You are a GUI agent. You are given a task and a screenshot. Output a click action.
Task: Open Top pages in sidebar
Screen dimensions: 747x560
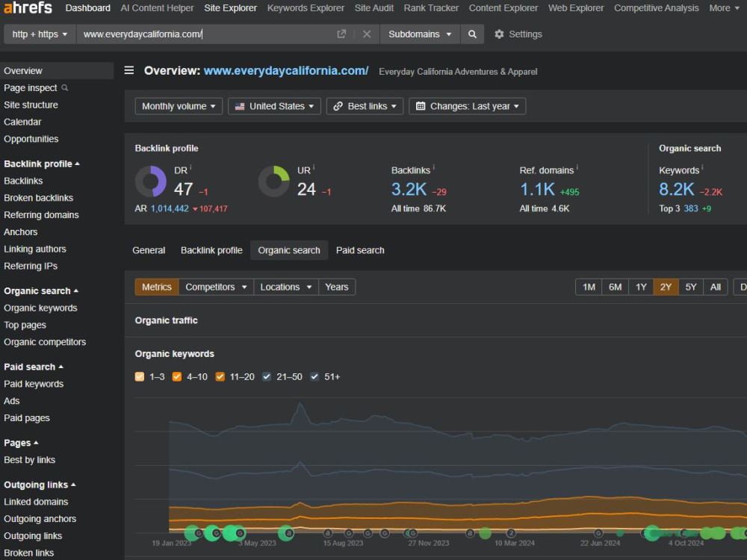click(25, 326)
